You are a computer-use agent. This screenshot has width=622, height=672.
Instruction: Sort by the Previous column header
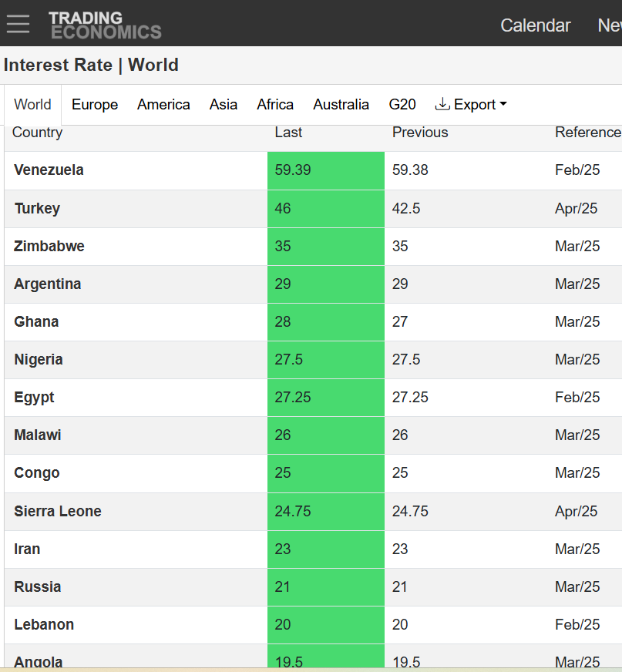pyautogui.click(x=420, y=133)
